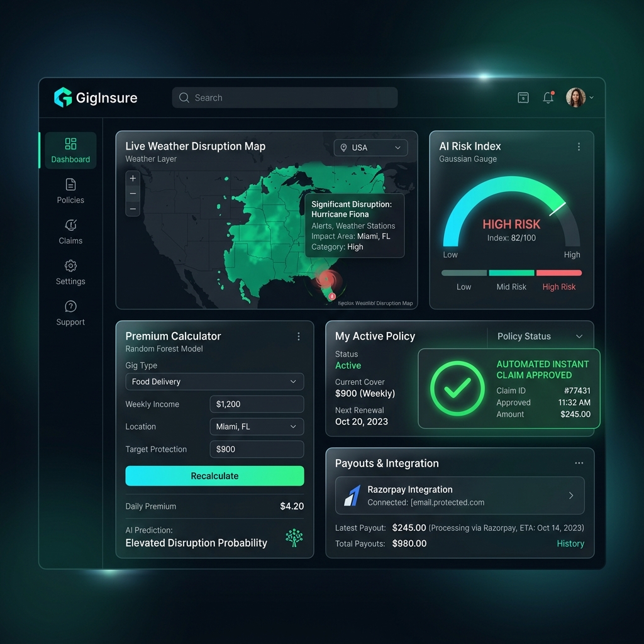Click the '$900 (Weekly)' current cover
This screenshot has height=644, width=644.
tap(365, 394)
